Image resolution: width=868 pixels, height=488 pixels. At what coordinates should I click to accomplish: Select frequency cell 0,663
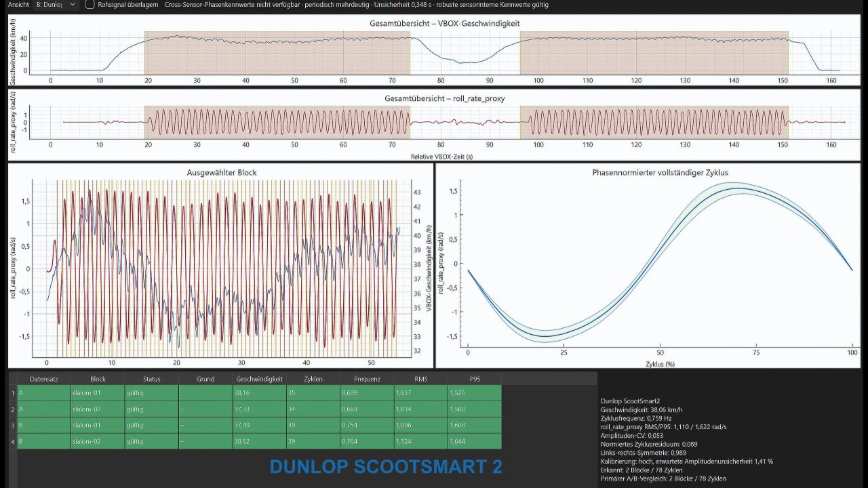367,409
